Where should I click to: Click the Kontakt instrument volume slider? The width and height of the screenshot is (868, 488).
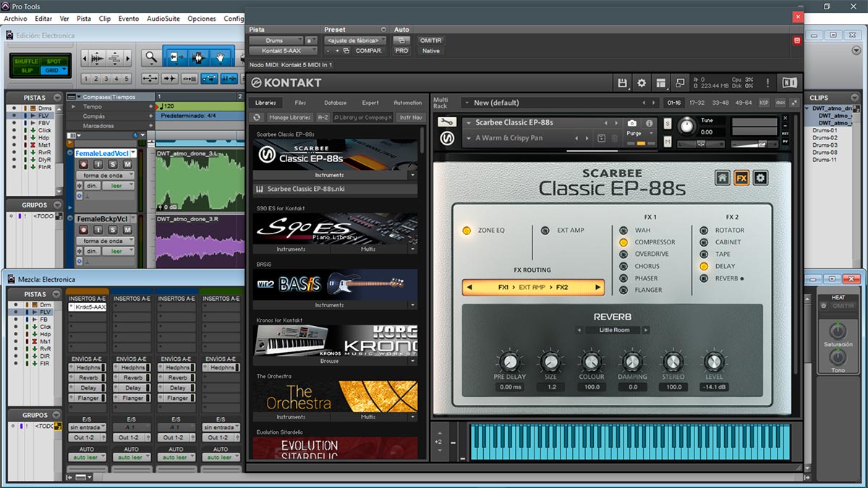click(755, 144)
